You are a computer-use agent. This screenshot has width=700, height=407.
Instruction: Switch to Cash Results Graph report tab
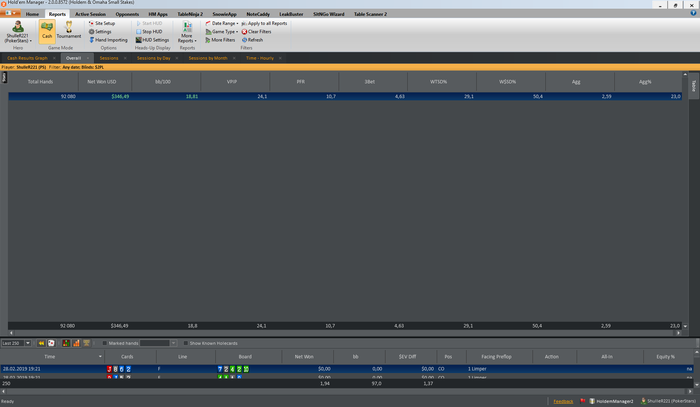pyautogui.click(x=27, y=58)
